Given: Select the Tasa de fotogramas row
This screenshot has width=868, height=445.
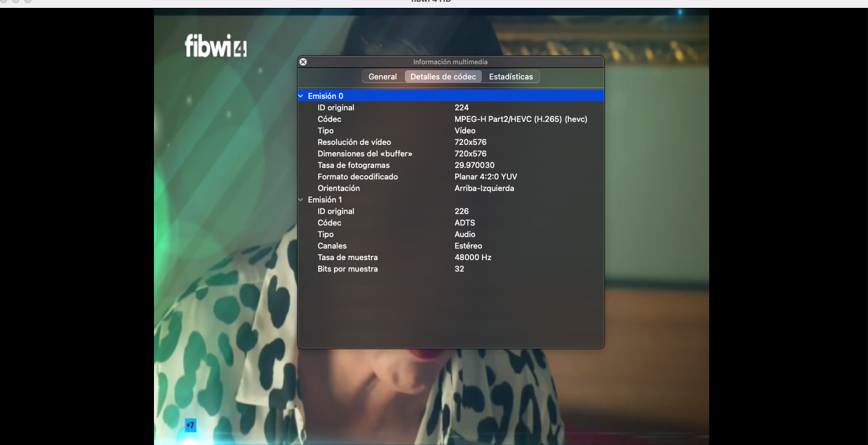Looking at the screenshot, I should [353, 166].
